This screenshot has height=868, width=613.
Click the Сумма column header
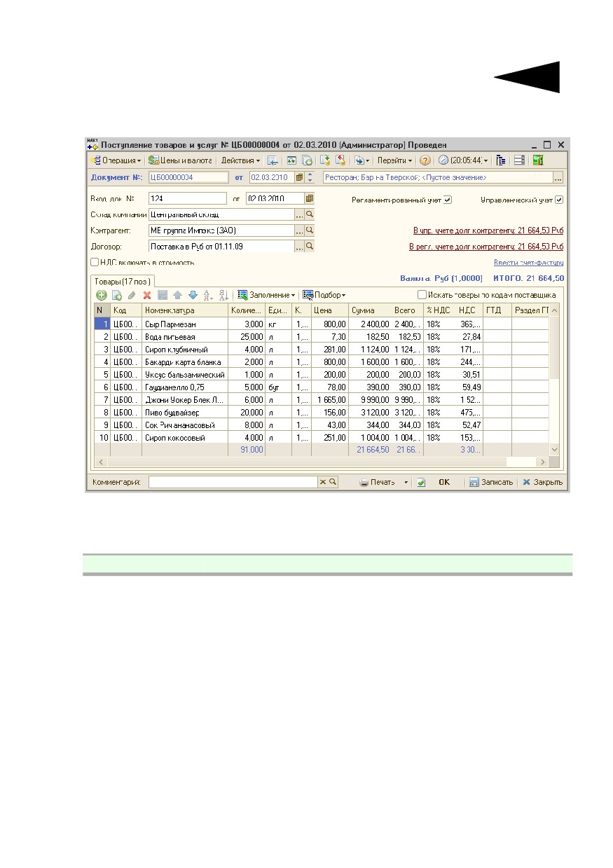370,310
